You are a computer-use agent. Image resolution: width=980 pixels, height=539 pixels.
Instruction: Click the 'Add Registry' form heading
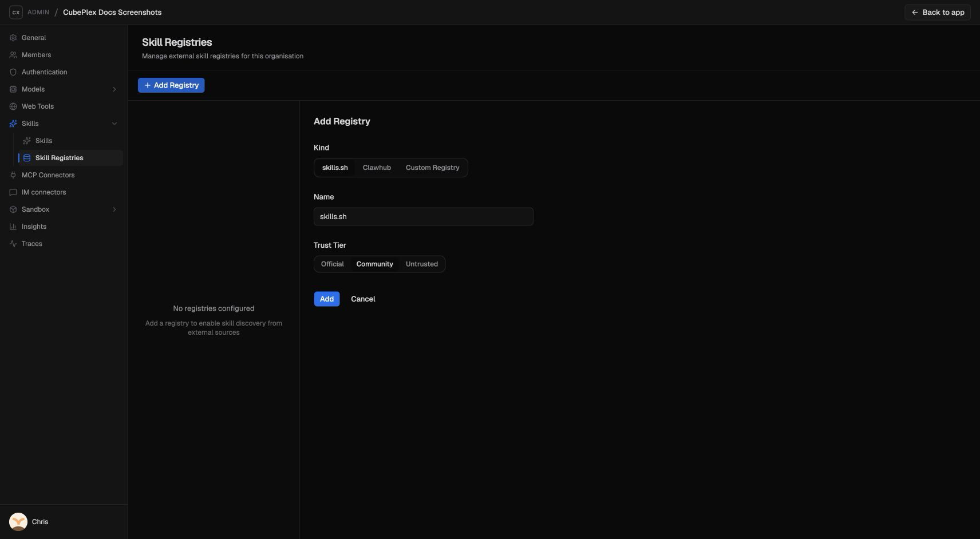(x=342, y=121)
